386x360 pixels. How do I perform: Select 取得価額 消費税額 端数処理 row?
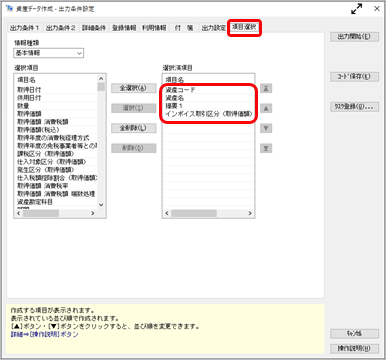[56, 194]
